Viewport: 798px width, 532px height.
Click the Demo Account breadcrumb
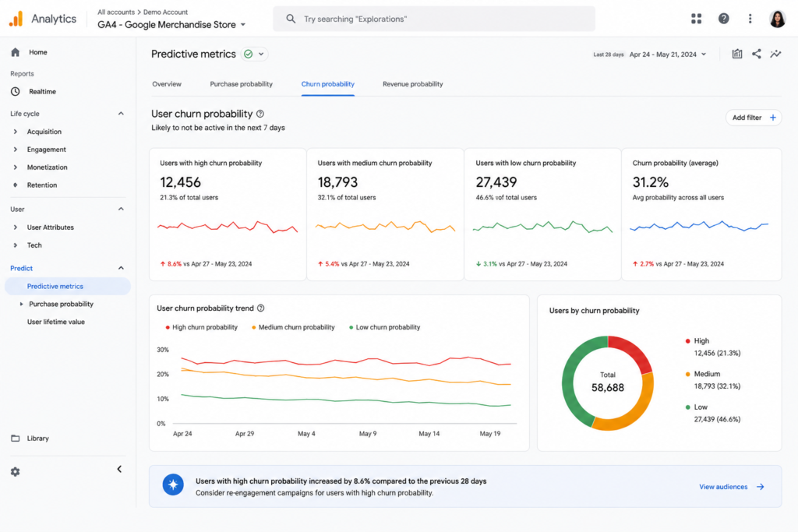click(165, 12)
